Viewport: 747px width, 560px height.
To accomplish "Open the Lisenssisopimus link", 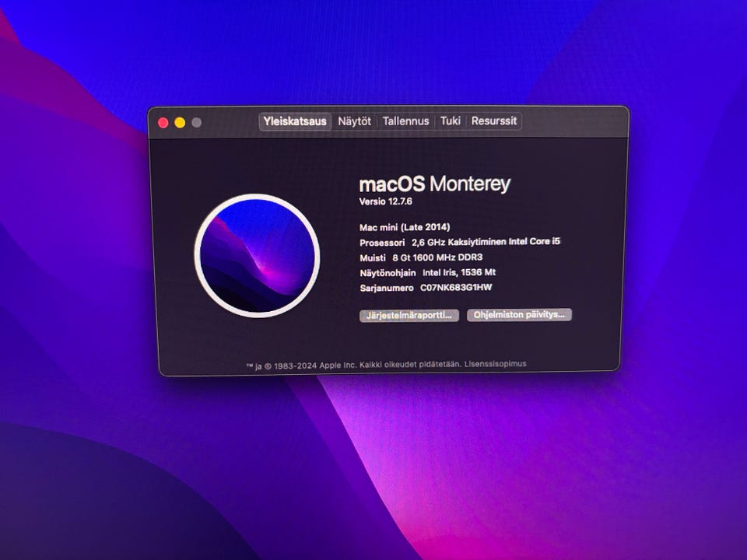I will pyautogui.click(x=496, y=364).
